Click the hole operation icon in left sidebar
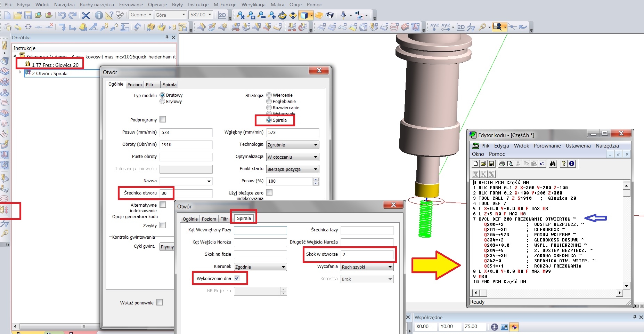Image resolution: width=644 pixels, height=334 pixels. (x=5, y=209)
